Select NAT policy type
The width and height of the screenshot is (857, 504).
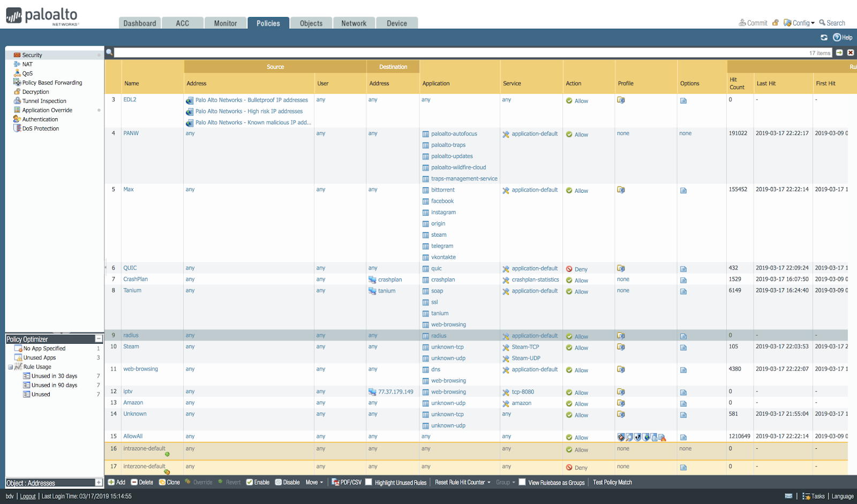coord(27,64)
